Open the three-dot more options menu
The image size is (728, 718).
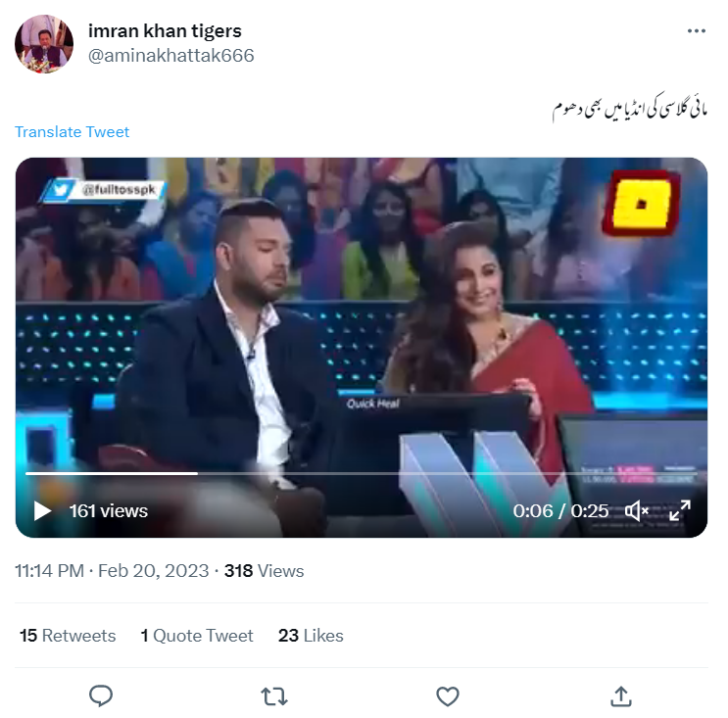point(696,31)
